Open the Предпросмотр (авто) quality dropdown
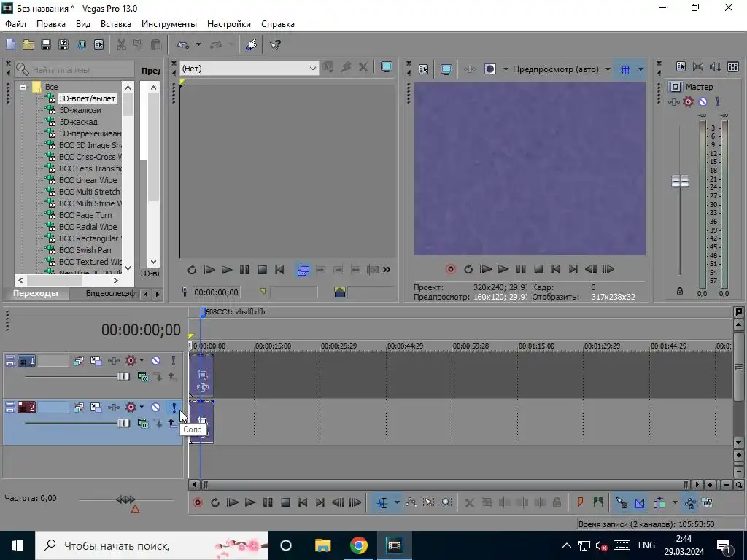 608,69
